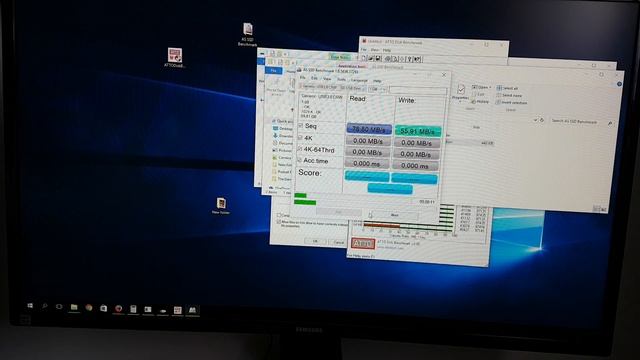The image size is (640, 360).
Task: Click the total Score box below read and write
Action: [x=390, y=189]
